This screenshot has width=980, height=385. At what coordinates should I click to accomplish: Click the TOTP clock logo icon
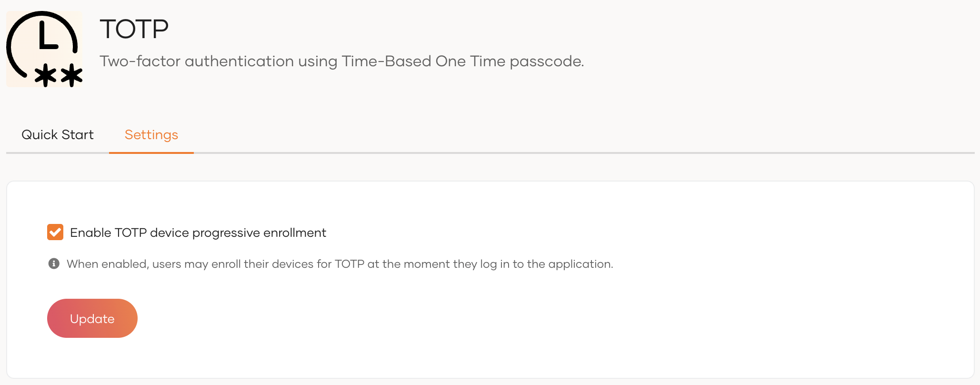(x=44, y=49)
